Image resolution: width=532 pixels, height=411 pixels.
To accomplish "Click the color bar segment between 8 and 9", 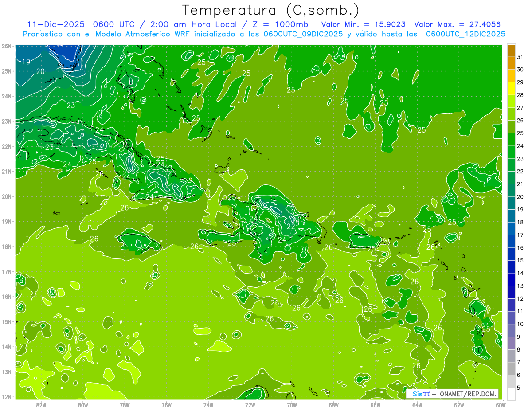I will (x=511, y=343).
